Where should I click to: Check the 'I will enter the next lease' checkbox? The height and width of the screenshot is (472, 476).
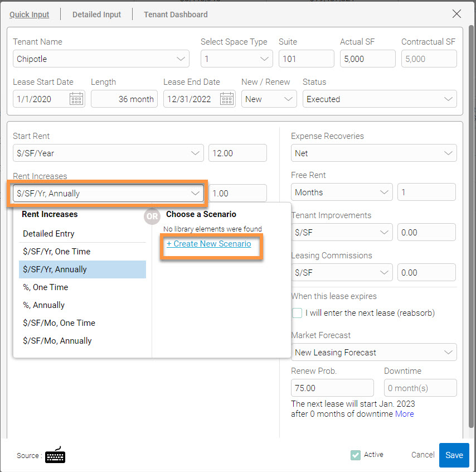296,313
